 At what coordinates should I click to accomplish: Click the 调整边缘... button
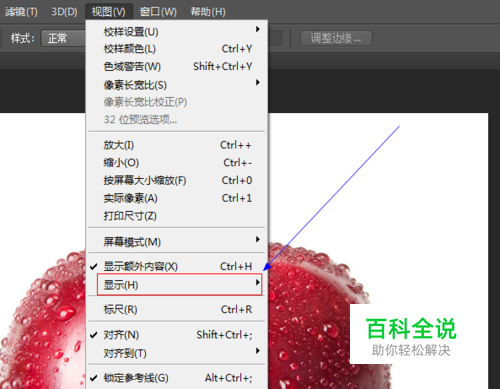[336, 38]
